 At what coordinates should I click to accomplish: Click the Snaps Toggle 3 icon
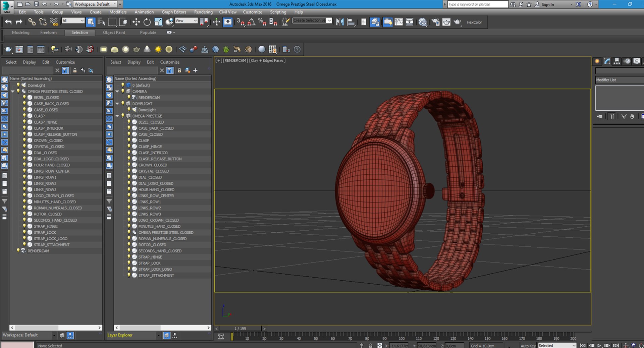click(x=240, y=22)
